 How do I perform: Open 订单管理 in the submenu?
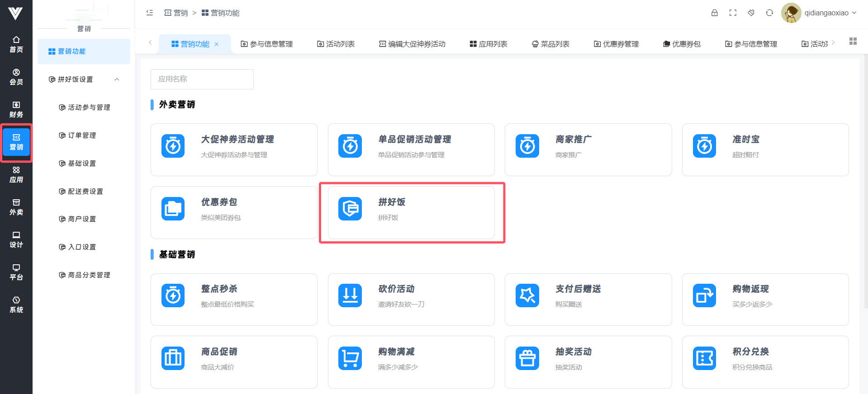82,136
